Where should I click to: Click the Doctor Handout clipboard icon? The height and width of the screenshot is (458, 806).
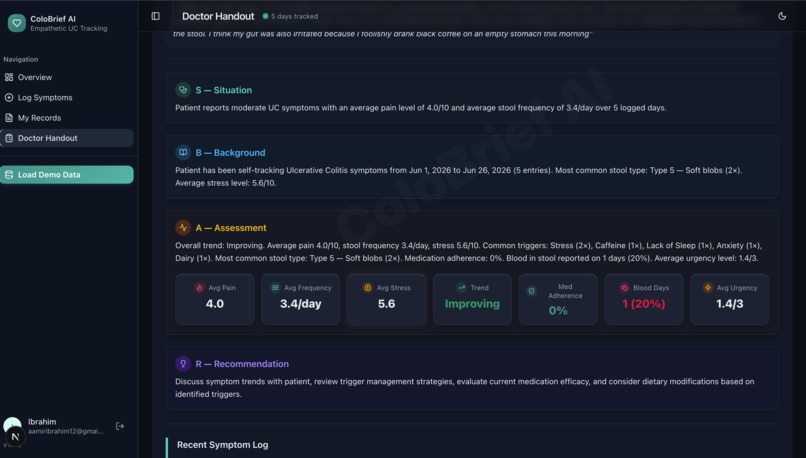point(9,138)
